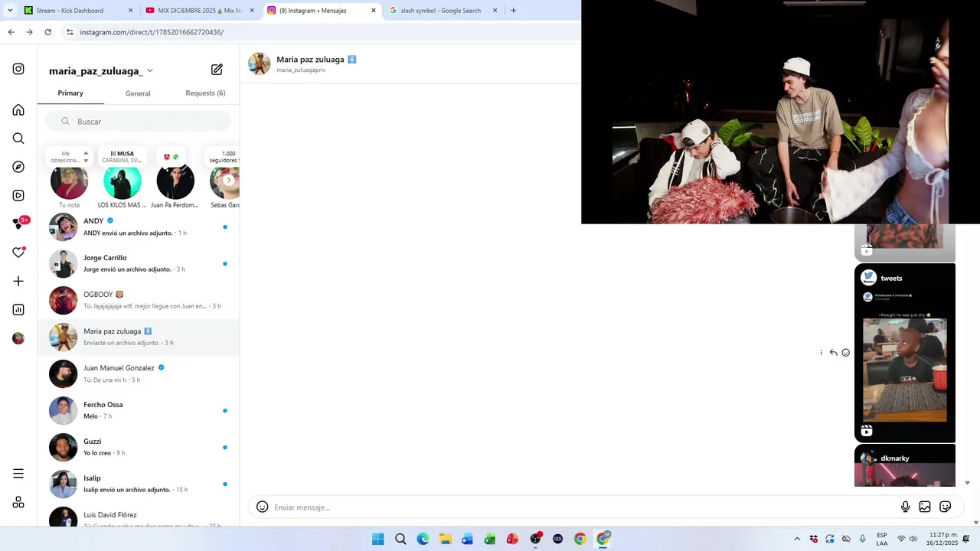
Task: Click Maria paz zuluaga chat header name
Action: point(310,59)
